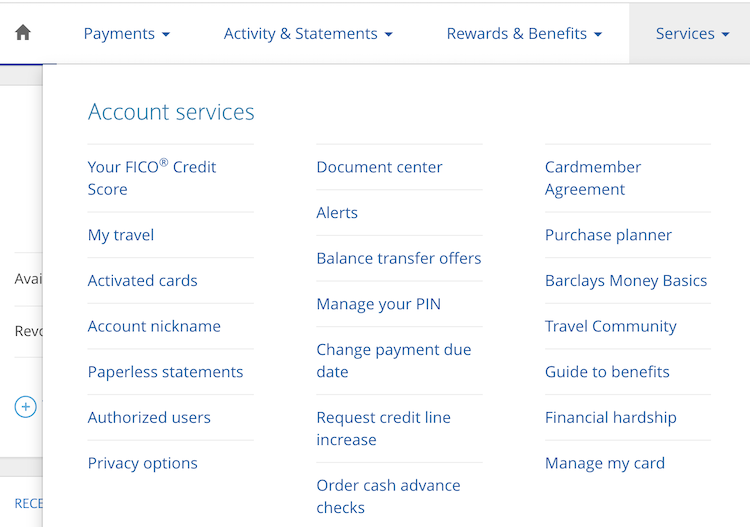Click the circled plus icon

click(25, 407)
